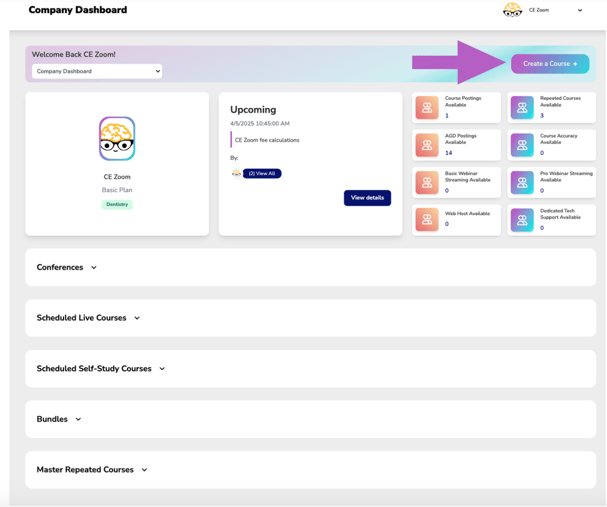This screenshot has height=507, width=607.
Task: Click the Company Dashboard page title
Action: coord(78,10)
